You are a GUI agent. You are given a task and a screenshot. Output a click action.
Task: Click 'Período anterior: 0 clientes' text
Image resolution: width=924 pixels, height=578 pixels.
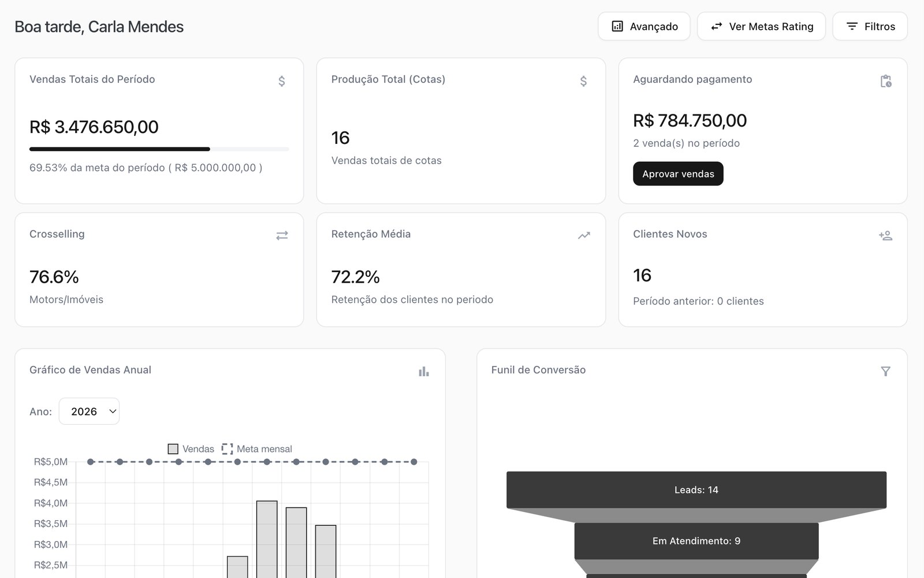point(698,301)
